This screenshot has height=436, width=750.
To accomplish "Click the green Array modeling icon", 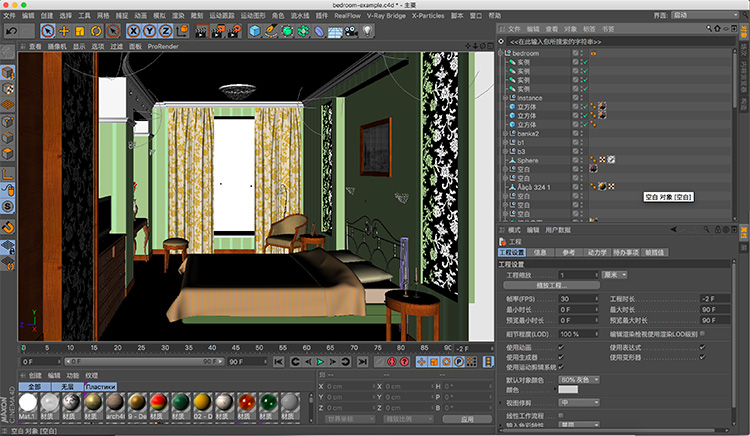I will [303, 32].
